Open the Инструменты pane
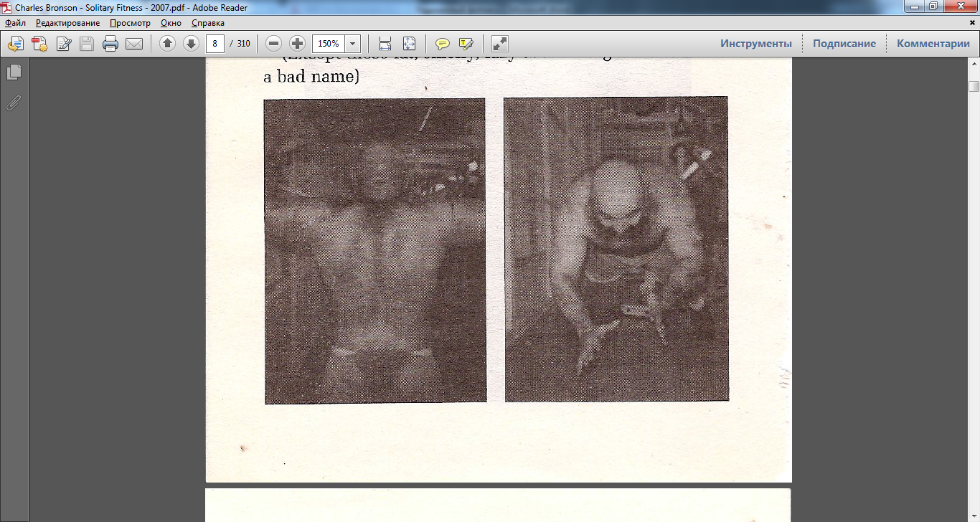 tap(756, 44)
